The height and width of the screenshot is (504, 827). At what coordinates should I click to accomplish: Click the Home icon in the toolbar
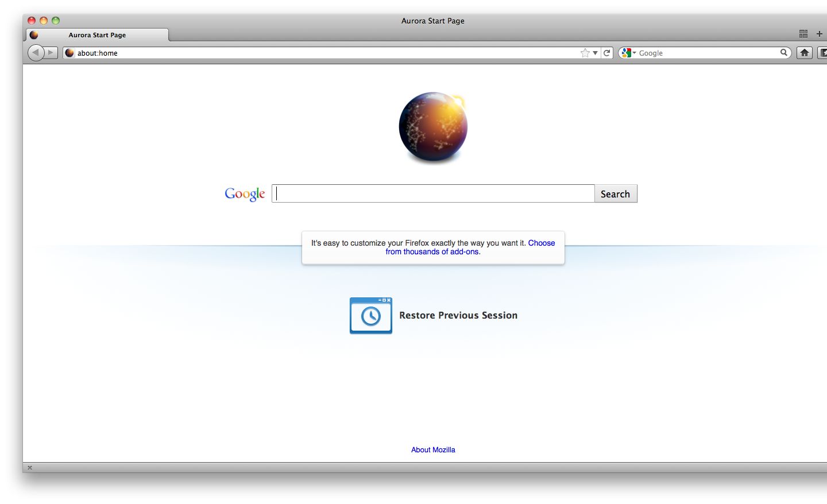(804, 53)
